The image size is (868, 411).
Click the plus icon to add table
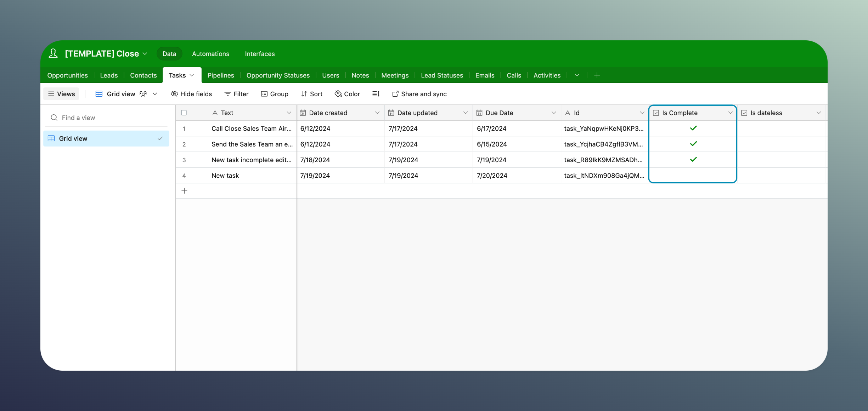click(x=597, y=75)
